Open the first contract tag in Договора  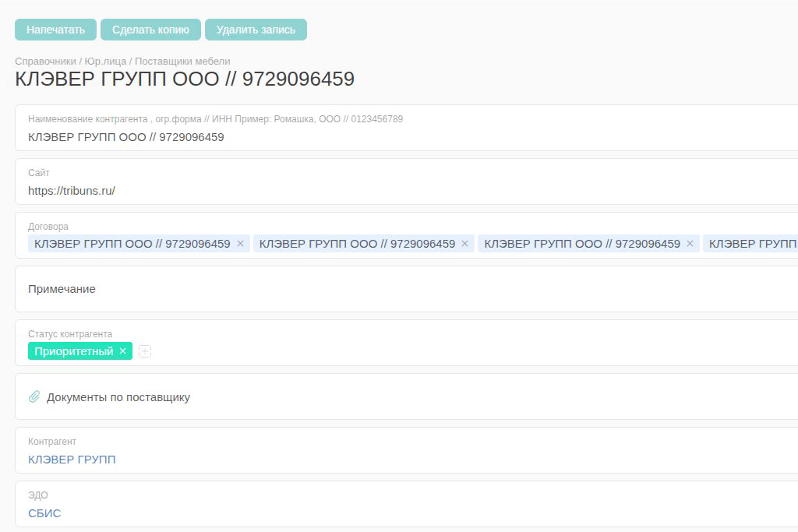coord(132,244)
